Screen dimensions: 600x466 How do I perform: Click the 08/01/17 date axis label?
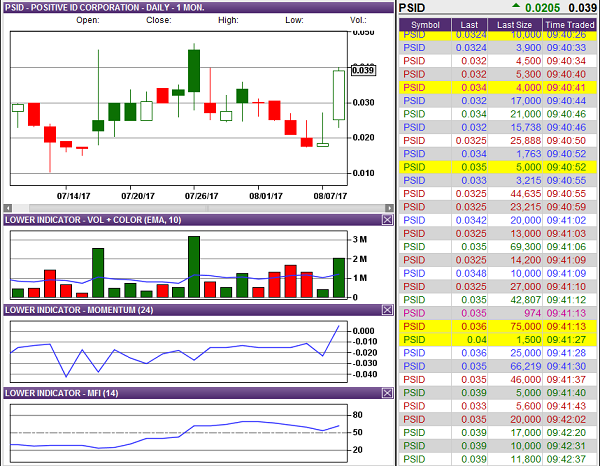[x=266, y=196]
